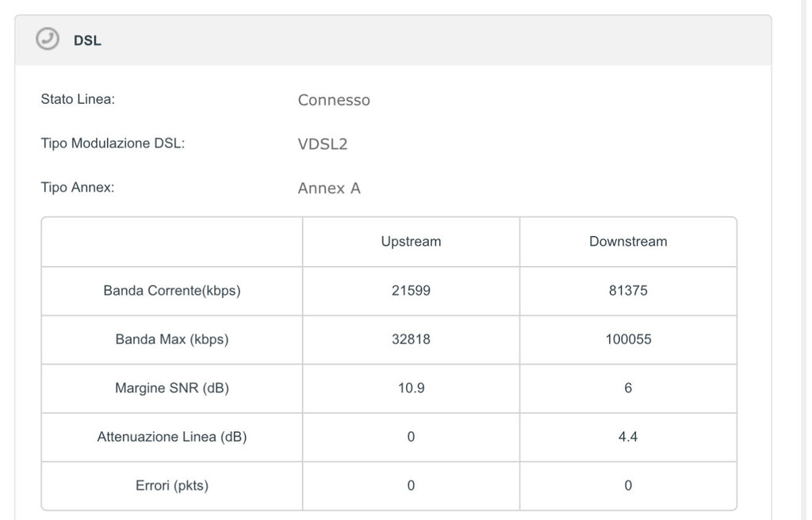Click the Connesso line status value
Viewport: 812px width, 520px height.
[334, 100]
